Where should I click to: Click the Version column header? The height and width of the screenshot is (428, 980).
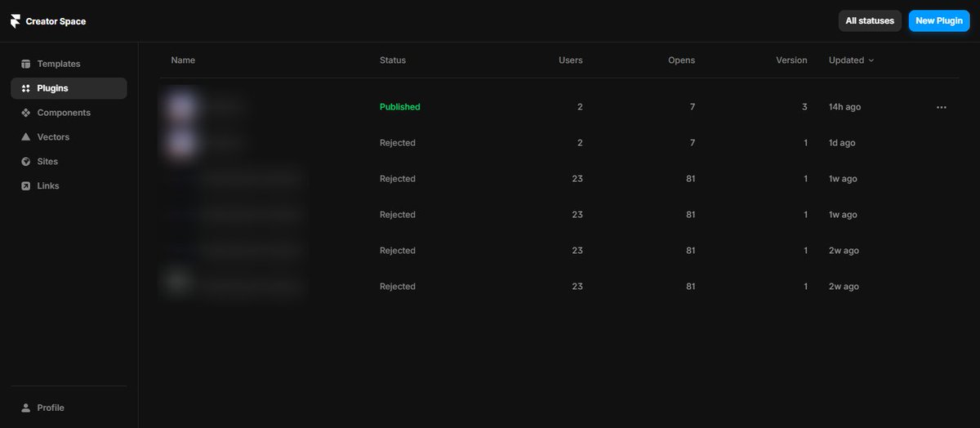(x=791, y=60)
